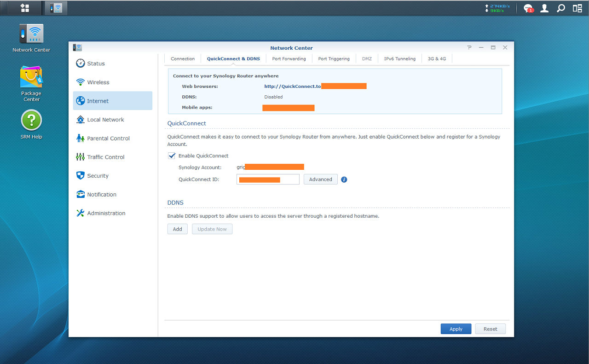Click the QuickConnect ID input field
This screenshot has height=364, width=589.
point(268,179)
